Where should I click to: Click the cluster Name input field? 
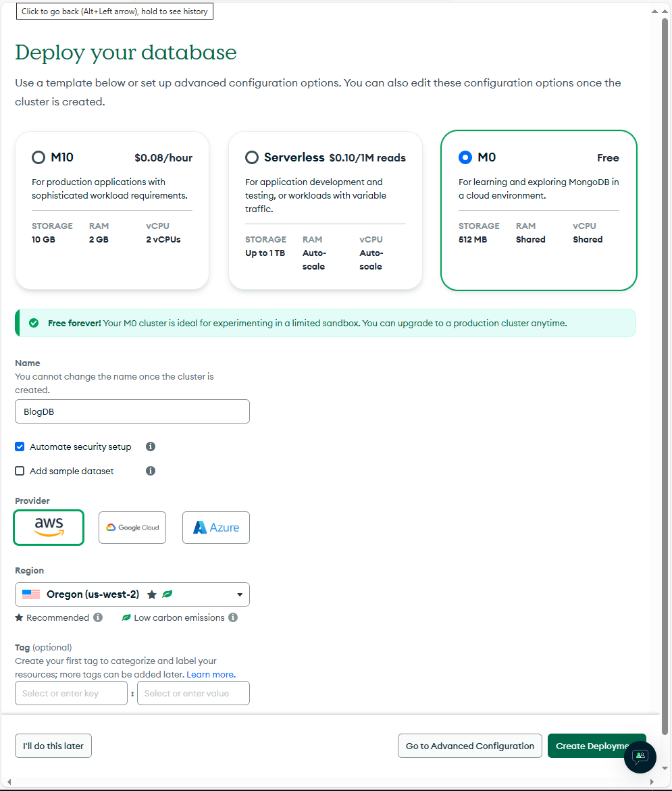click(x=132, y=411)
